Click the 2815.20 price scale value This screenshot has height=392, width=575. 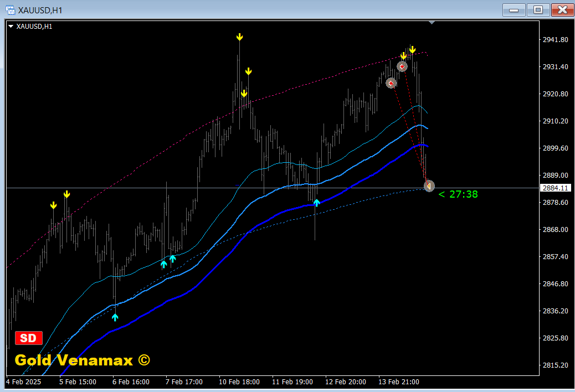[555, 365]
